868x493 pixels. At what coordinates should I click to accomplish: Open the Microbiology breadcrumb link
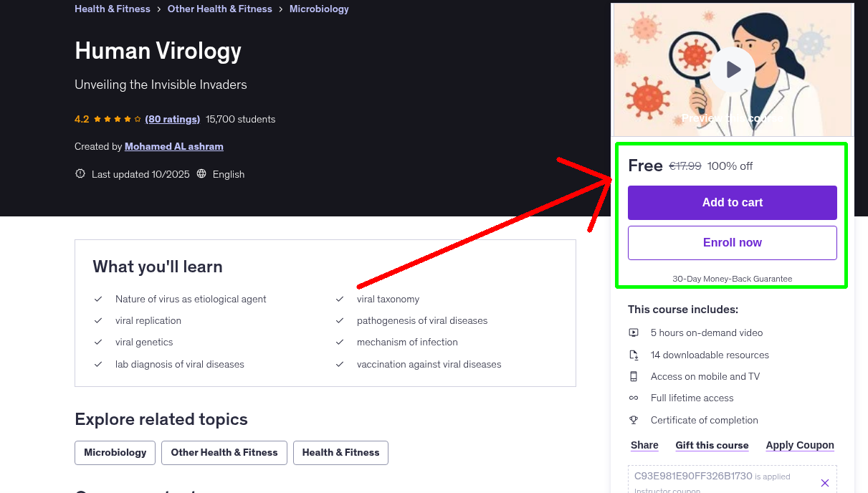(319, 9)
